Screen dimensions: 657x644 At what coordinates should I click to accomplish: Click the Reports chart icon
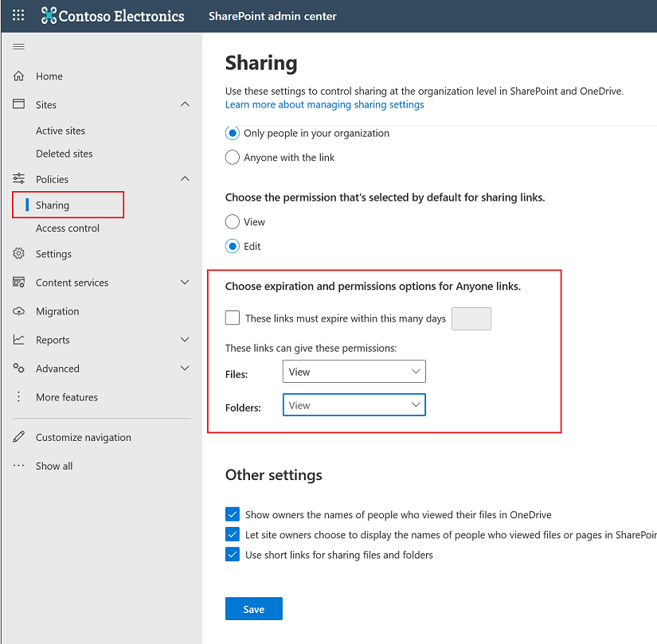pyautogui.click(x=18, y=339)
